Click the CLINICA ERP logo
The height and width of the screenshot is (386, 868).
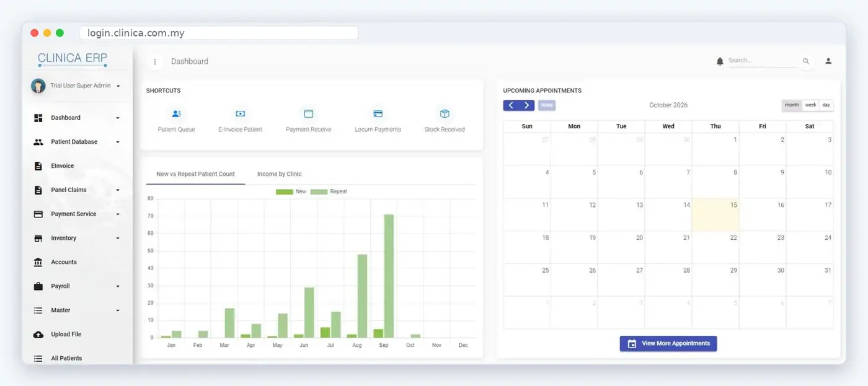73,59
